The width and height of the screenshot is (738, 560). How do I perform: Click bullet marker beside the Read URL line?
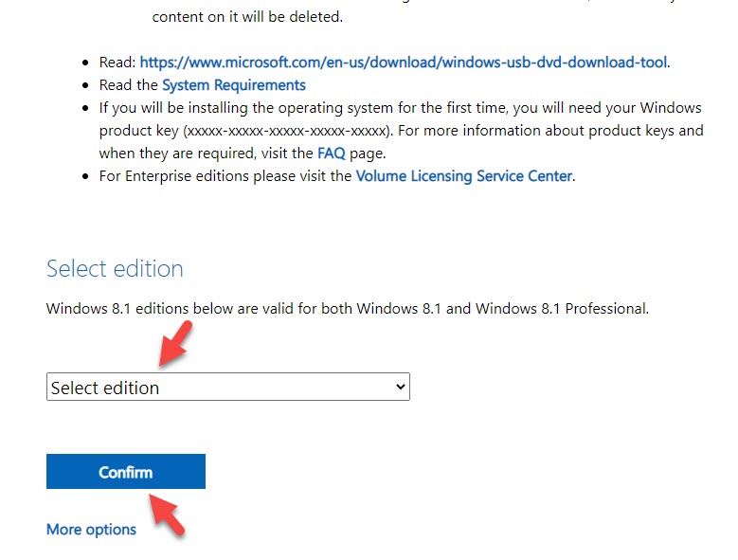(x=84, y=63)
